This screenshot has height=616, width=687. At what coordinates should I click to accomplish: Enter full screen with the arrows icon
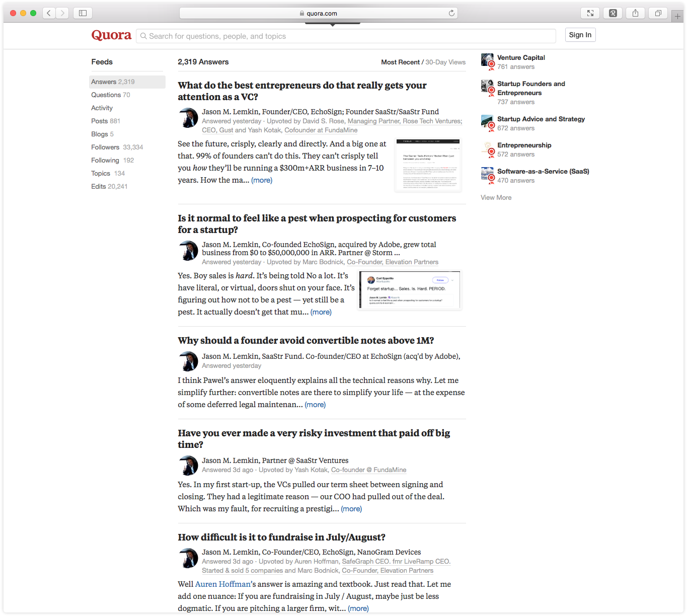590,13
